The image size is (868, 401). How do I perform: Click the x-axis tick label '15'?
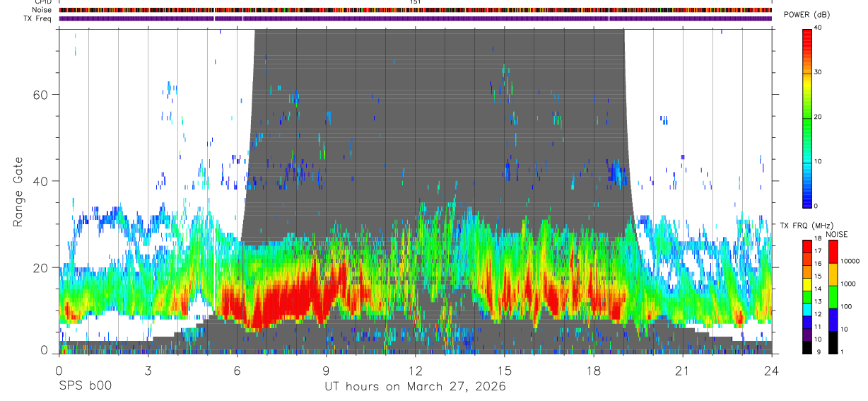[x=505, y=371]
